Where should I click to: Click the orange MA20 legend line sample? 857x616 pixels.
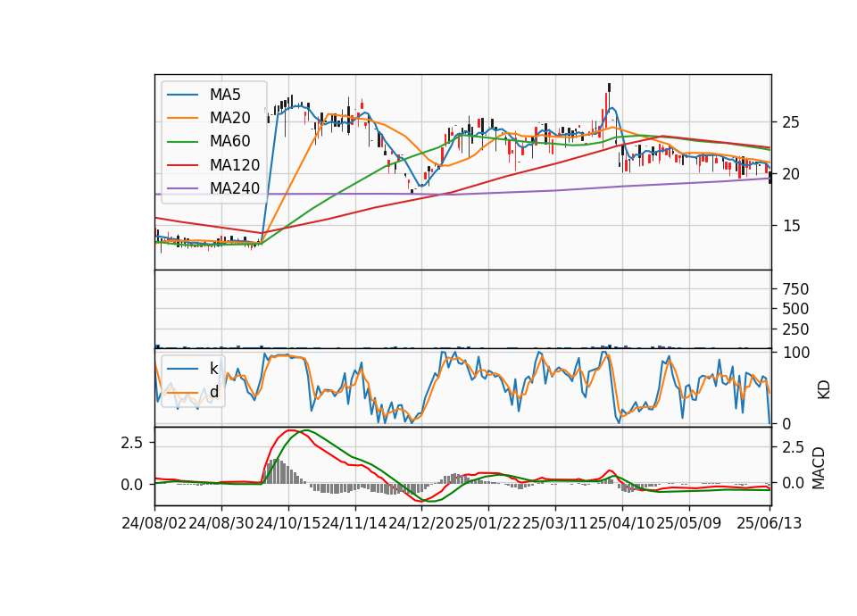pyautogui.click(x=182, y=118)
